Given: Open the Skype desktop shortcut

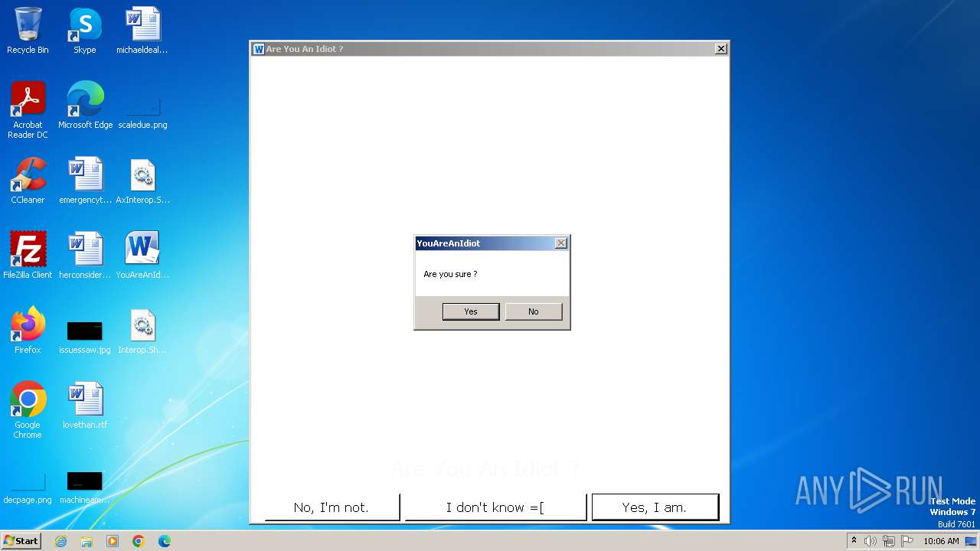Looking at the screenshot, I should [x=85, y=31].
